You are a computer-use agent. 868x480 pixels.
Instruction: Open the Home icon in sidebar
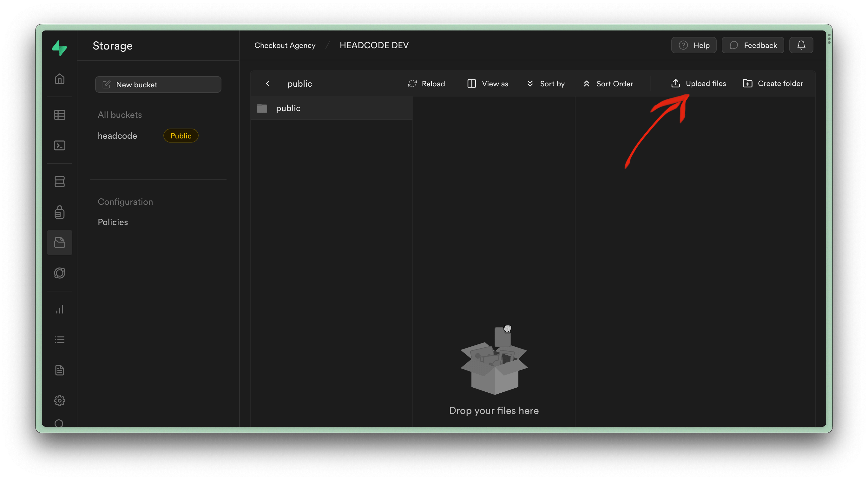point(60,79)
